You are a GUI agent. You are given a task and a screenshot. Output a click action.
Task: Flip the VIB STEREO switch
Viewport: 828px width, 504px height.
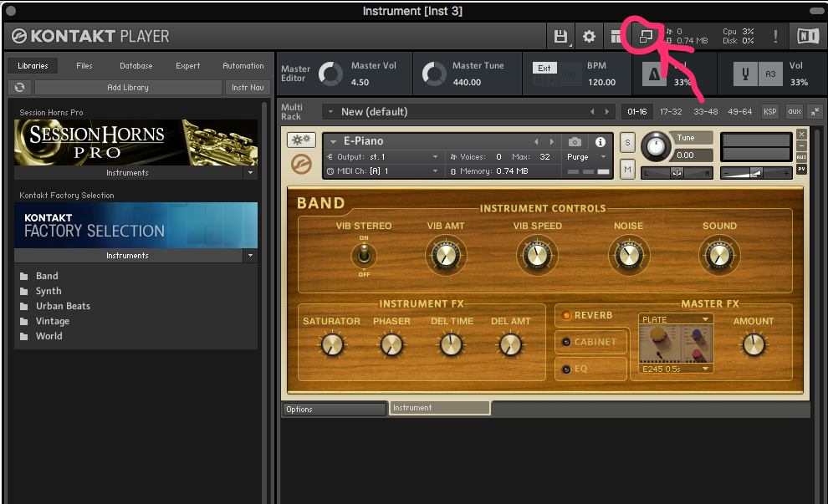(364, 256)
